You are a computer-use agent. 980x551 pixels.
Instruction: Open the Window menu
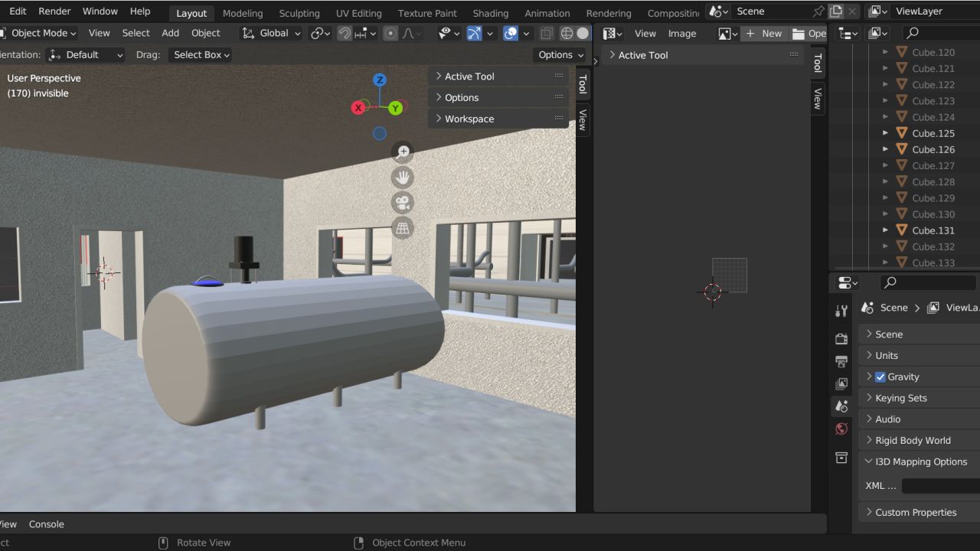[100, 11]
